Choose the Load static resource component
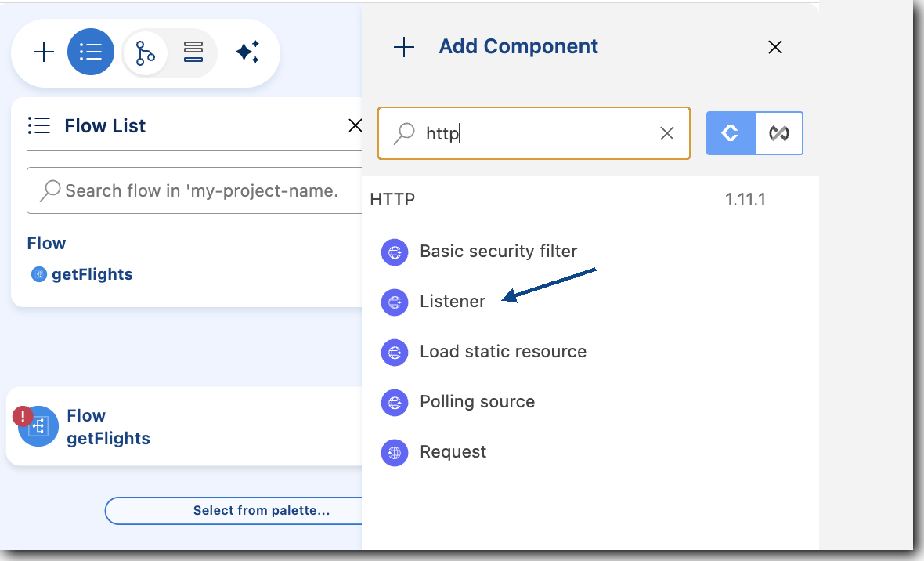 click(x=504, y=352)
